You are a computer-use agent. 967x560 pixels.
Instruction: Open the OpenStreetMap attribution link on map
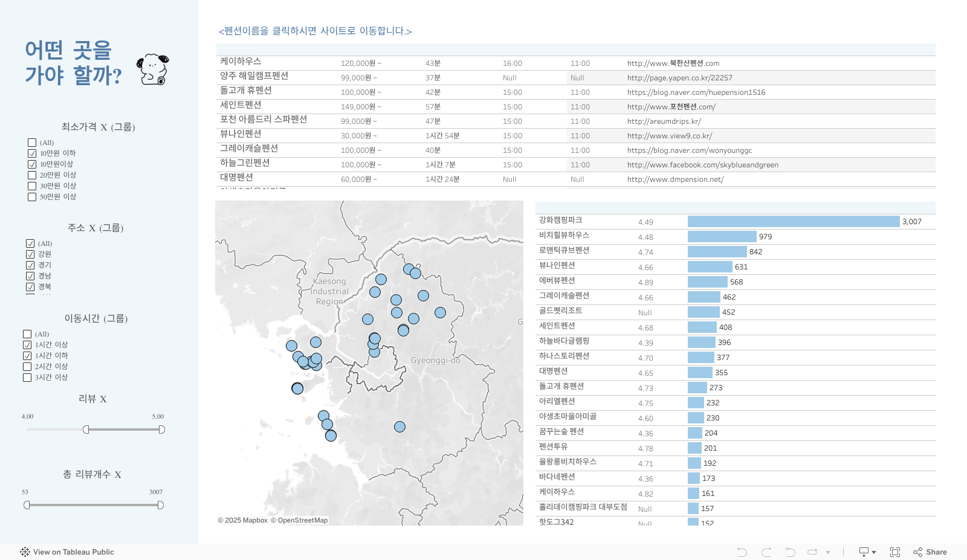tap(299, 520)
